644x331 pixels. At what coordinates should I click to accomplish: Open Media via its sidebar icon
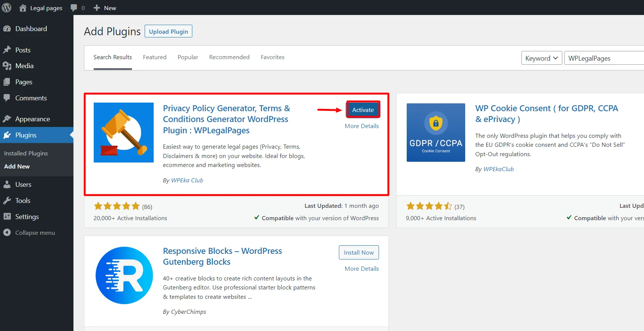tap(7, 66)
